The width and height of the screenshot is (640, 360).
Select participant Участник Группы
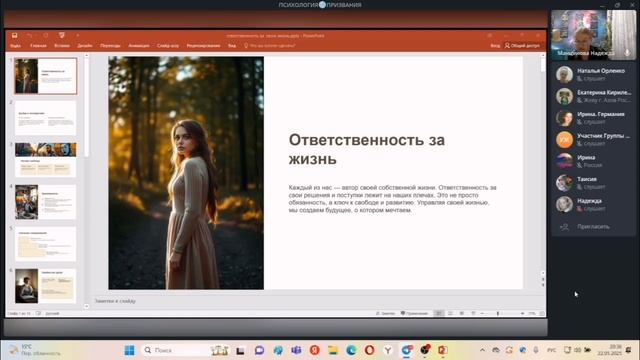tap(593, 139)
